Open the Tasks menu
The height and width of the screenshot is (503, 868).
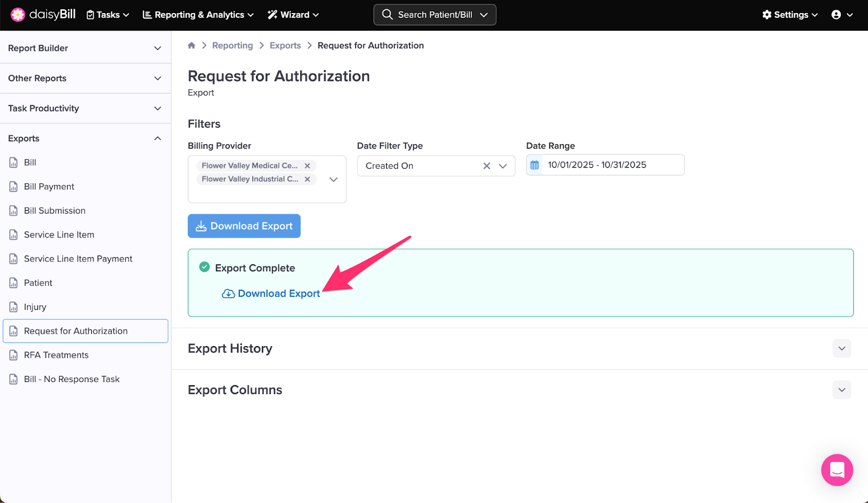point(108,15)
